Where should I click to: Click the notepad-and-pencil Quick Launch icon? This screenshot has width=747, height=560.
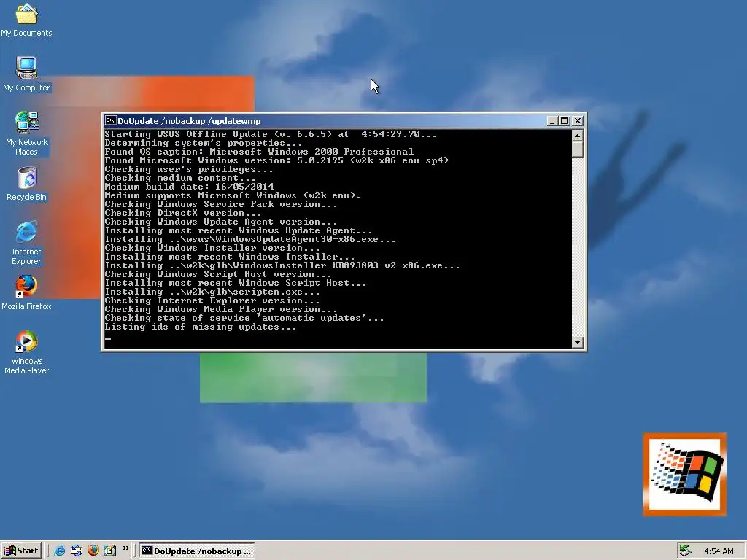(x=110, y=551)
